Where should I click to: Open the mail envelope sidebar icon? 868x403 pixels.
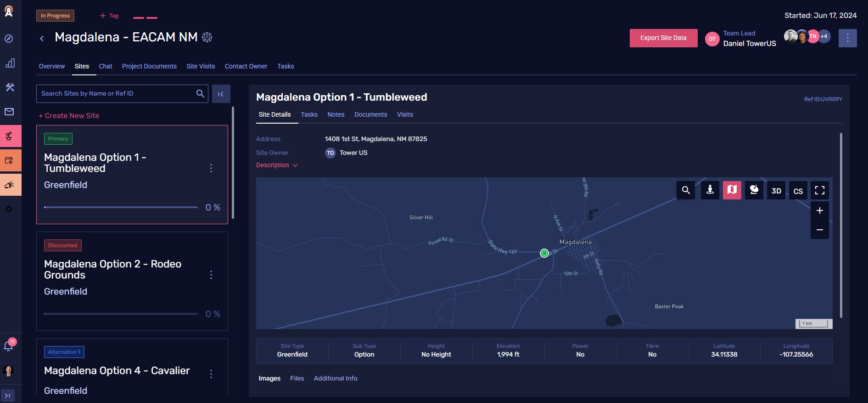(9, 112)
